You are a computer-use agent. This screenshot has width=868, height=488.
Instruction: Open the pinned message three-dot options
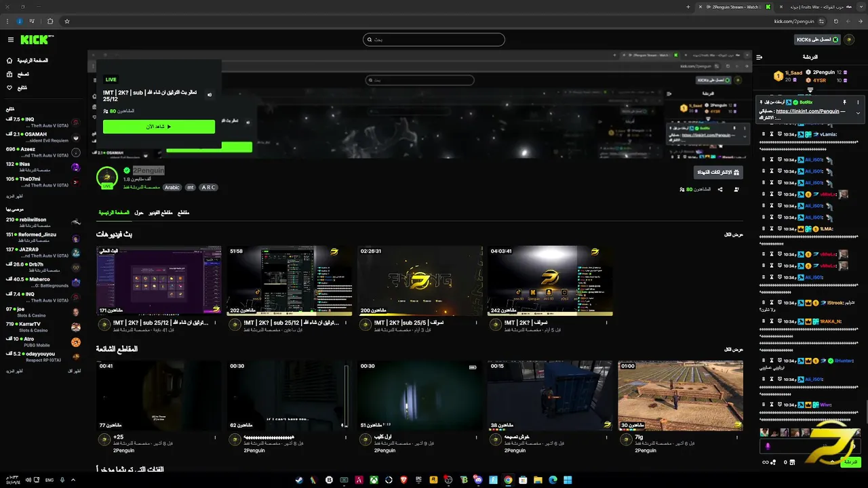[x=858, y=102]
